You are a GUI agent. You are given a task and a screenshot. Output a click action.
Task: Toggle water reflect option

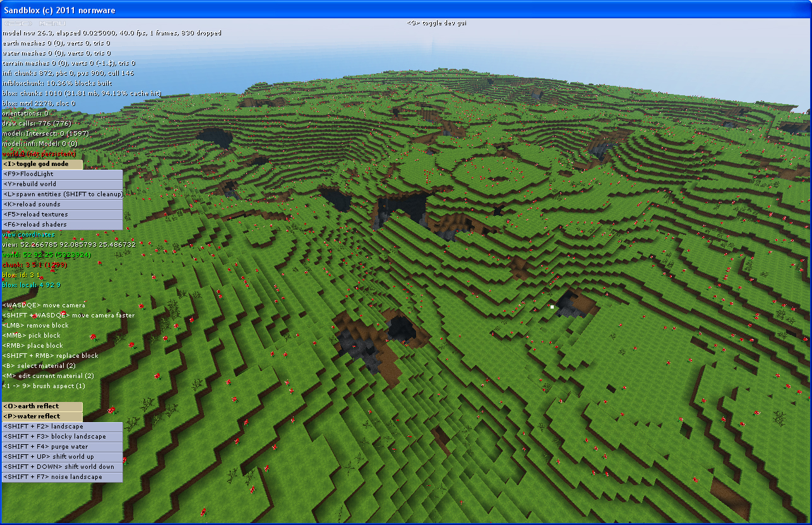(x=42, y=416)
